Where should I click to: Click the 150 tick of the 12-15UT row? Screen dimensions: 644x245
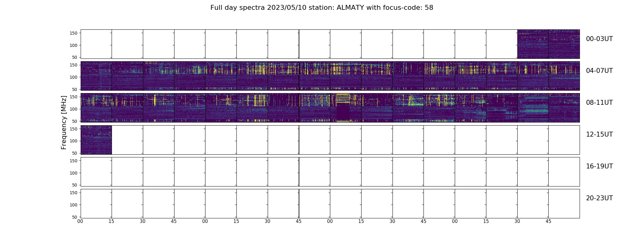pos(74,129)
